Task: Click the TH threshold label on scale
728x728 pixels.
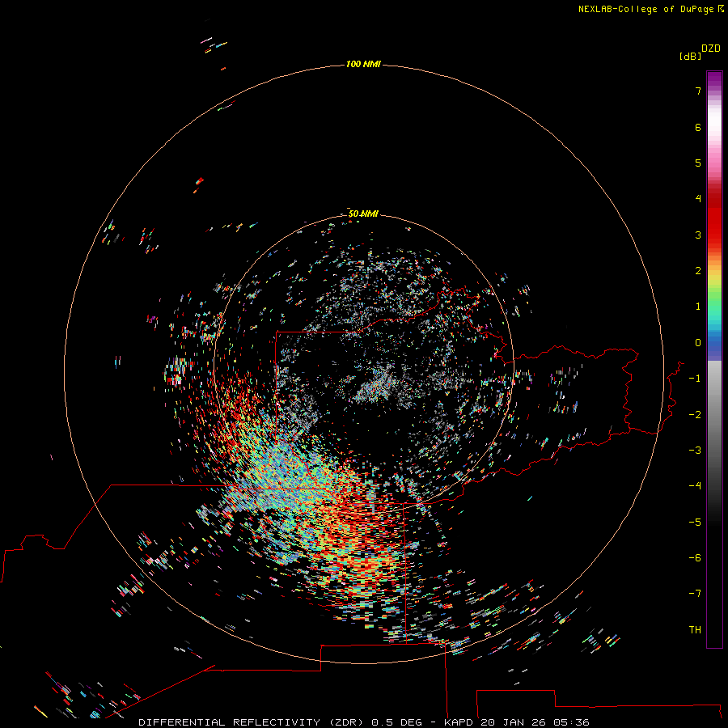Action: click(695, 630)
